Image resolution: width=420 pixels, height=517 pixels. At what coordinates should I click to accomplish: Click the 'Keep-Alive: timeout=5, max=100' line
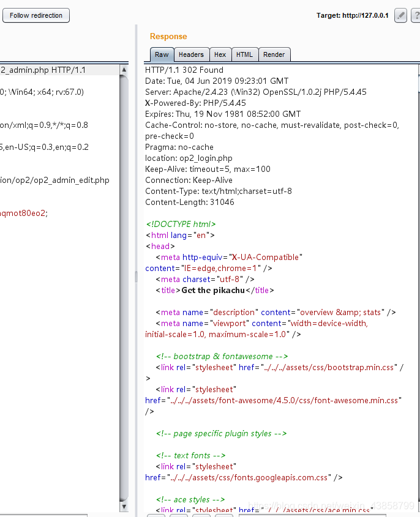[x=208, y=169]
